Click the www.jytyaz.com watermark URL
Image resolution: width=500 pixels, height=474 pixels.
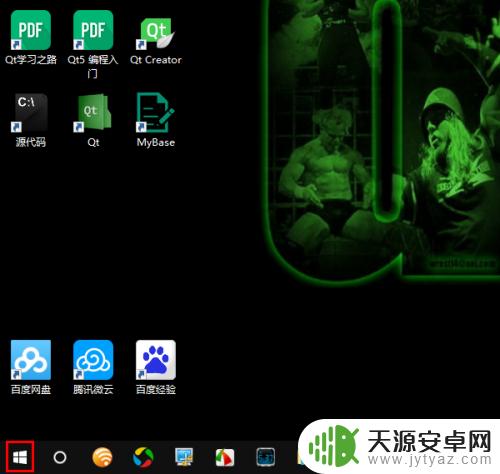tap(430, 459)
